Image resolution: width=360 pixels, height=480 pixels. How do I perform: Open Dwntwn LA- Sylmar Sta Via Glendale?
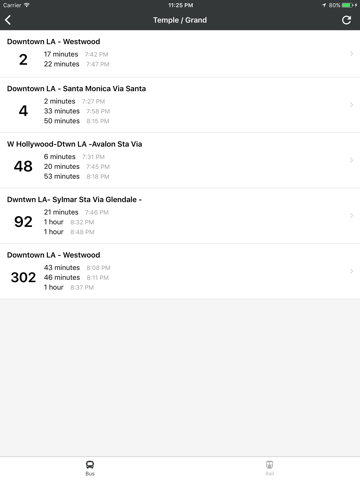click(74, 199)
